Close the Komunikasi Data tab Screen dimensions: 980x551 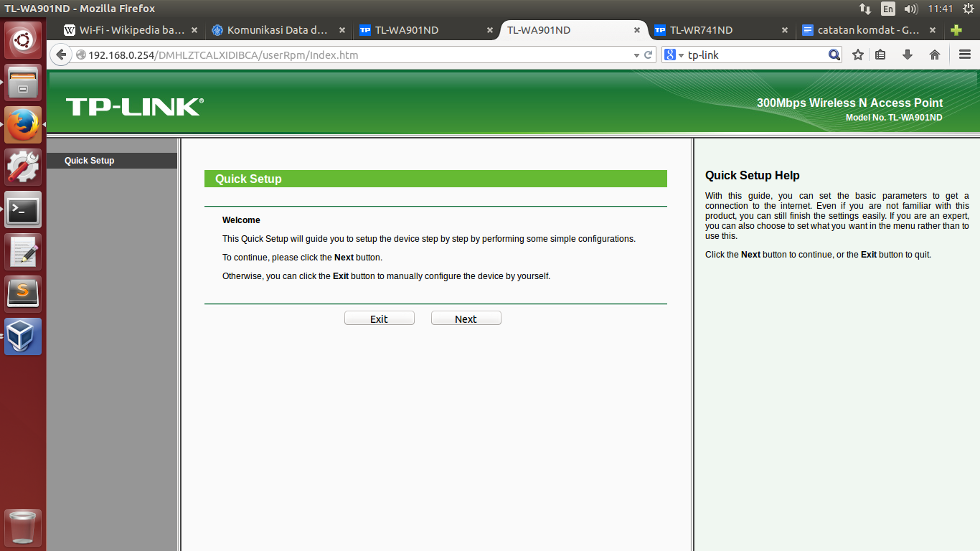(342, 30)
